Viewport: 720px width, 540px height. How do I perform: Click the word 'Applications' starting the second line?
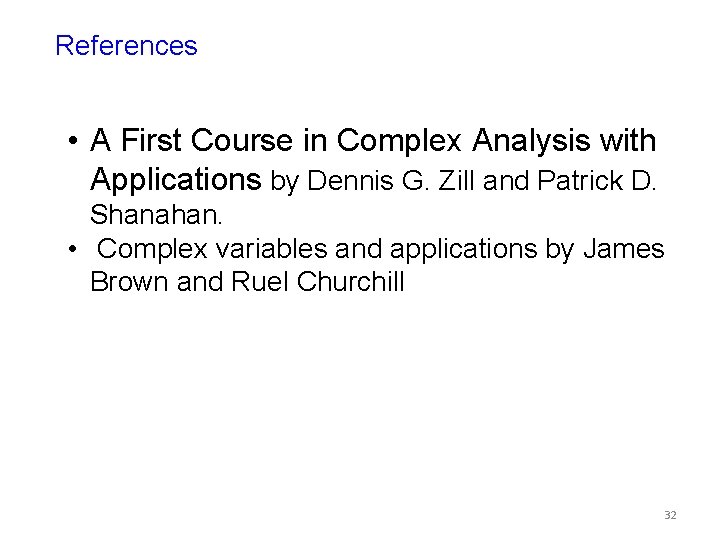tap(176, 181)
